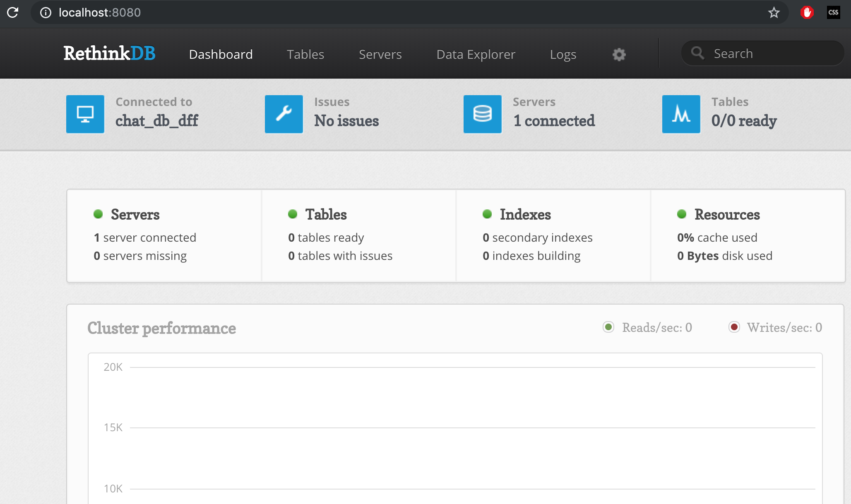
Task: Open the red hand blocker extension
Action: [x=807, y=12]
